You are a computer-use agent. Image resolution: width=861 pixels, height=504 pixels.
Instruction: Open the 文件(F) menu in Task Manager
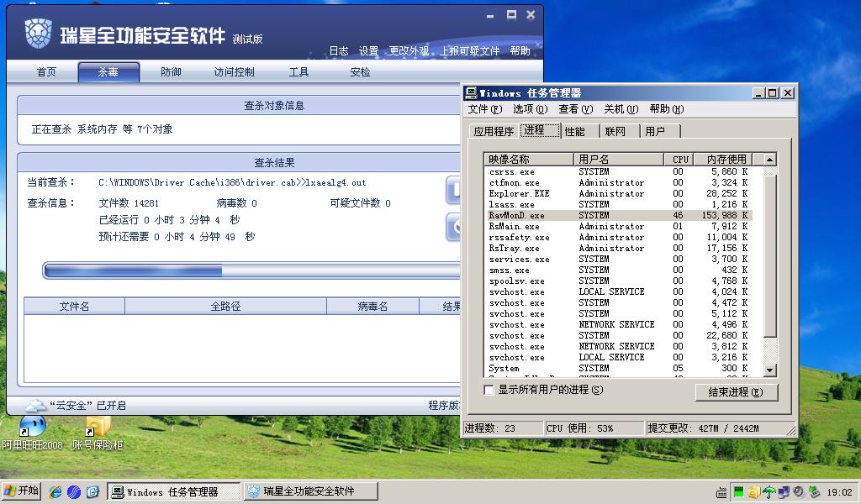pos(485,109)
